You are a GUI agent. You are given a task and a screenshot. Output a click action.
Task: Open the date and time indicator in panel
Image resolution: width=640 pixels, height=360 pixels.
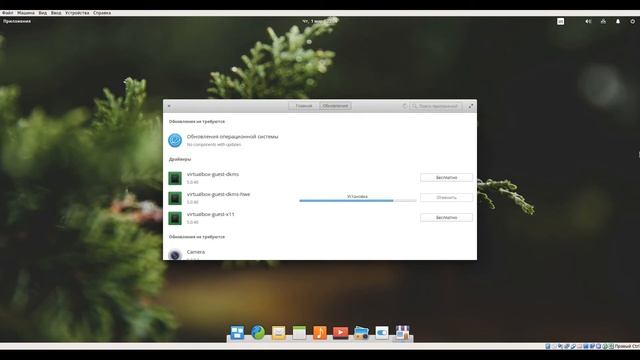point(320,21)
